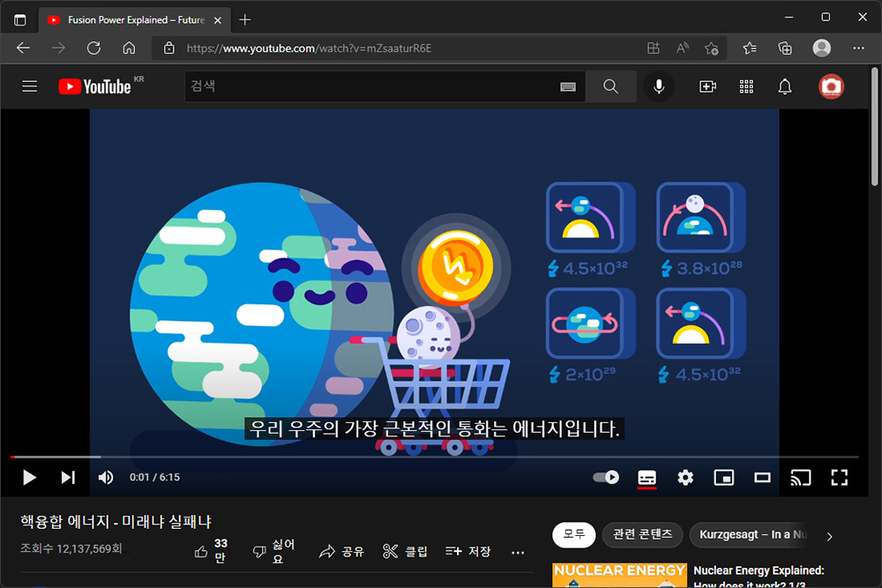View site information lock icon
Viewport: 882px width, 588px height.
click(168, 48)
